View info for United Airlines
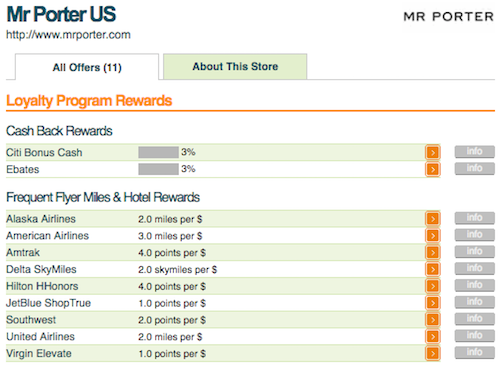This screenshot has height=367, width=500. pos(475,336)
